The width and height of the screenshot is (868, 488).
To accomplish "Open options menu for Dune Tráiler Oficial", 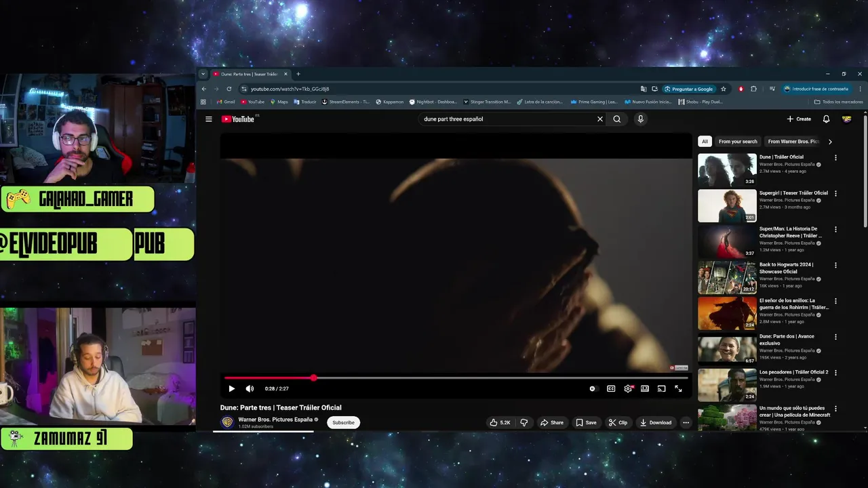I will (x=835, y=158).
